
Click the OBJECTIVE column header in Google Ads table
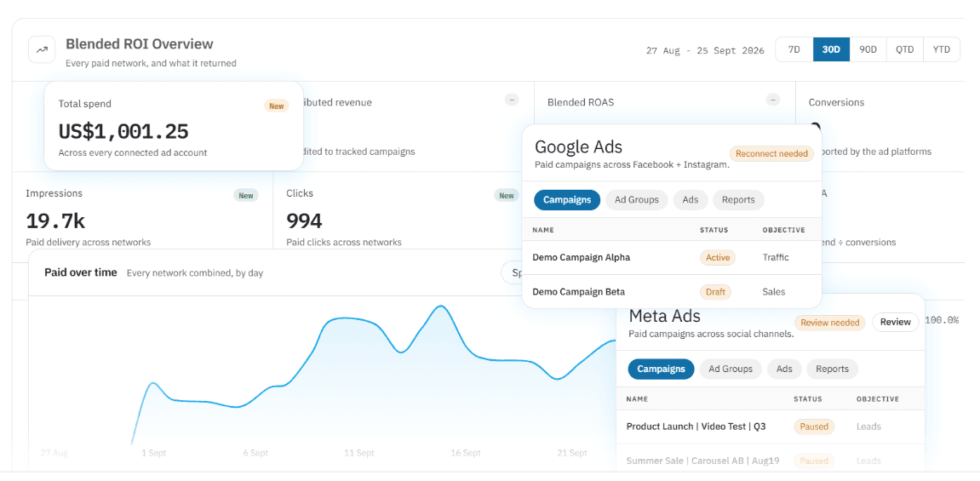tap(784, 230)
